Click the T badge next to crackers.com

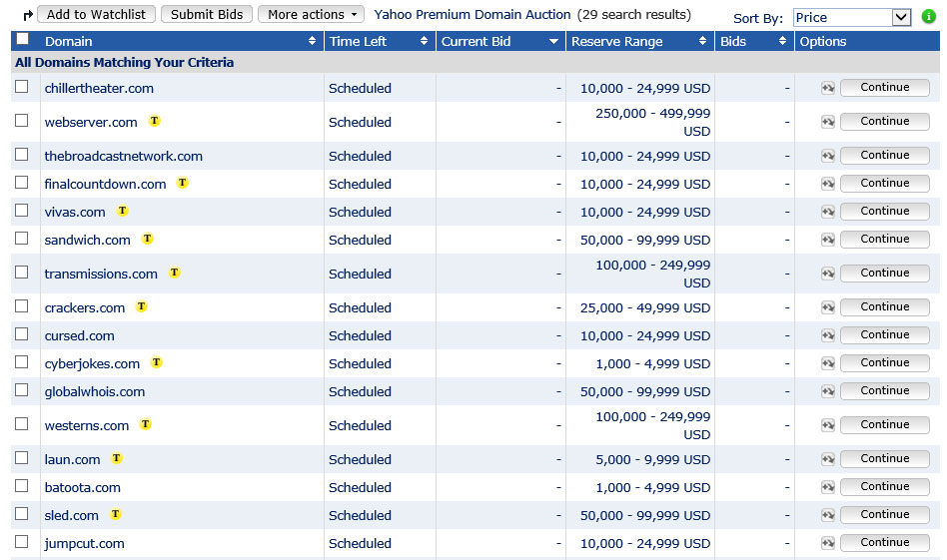pos(141,305)
